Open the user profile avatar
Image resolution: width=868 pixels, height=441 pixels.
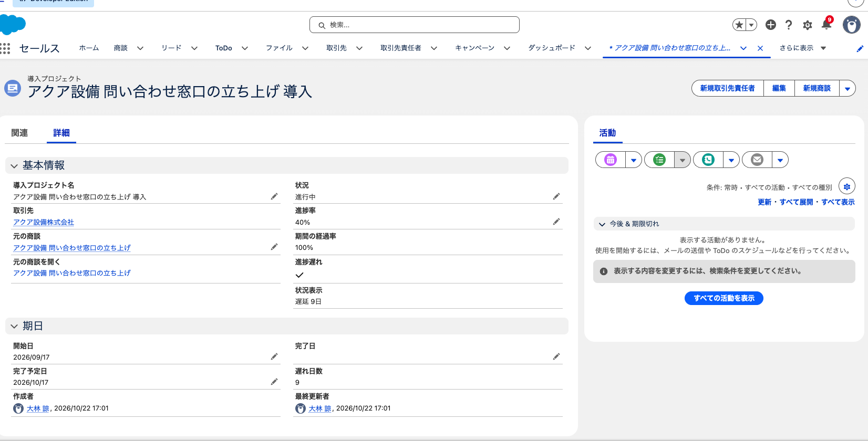coord(851,25)
